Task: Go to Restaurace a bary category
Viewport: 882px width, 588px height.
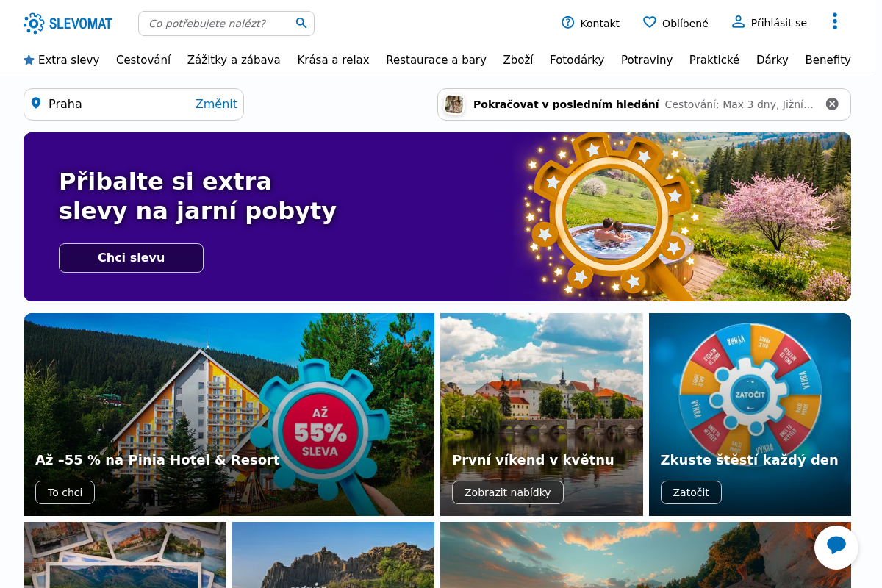Action: 436,60
